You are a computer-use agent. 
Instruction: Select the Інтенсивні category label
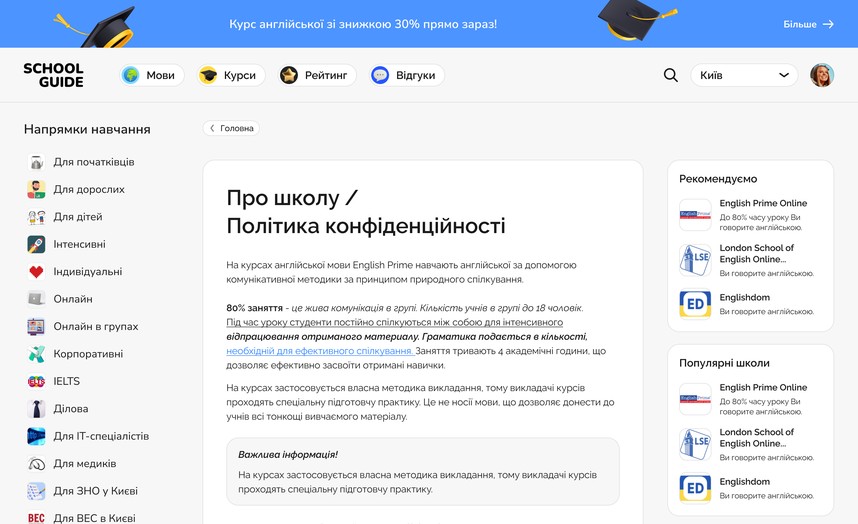(x=79, y=244)
